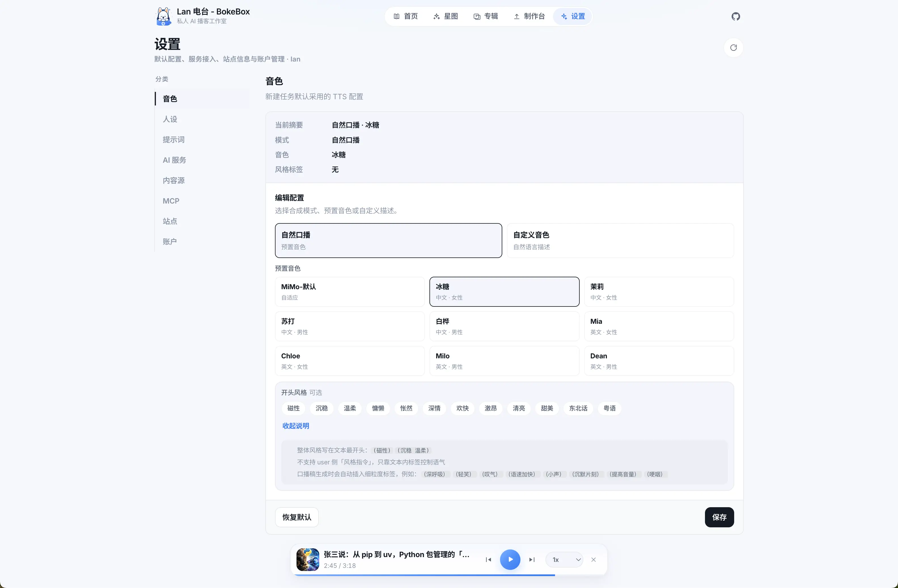The width and height of the screenshot is (898, 588).
Task: Open AI 服务 settings category
Action: [x=202, y=160]
